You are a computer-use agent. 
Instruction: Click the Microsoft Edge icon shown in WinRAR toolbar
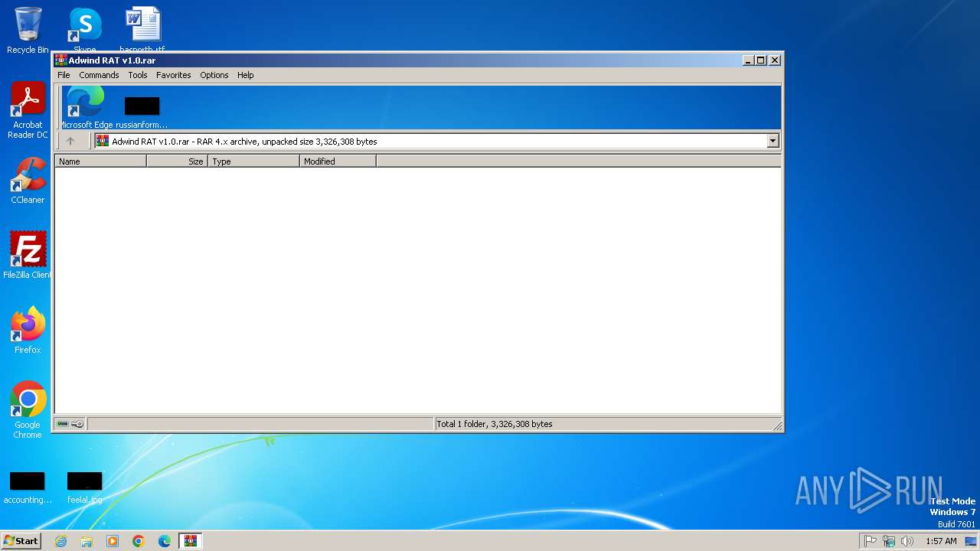[x=85, y=107]
